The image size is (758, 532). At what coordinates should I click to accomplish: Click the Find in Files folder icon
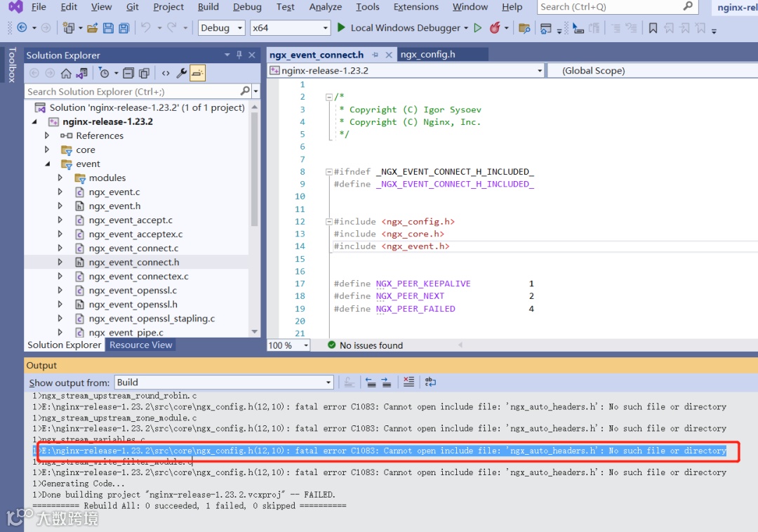524,28
